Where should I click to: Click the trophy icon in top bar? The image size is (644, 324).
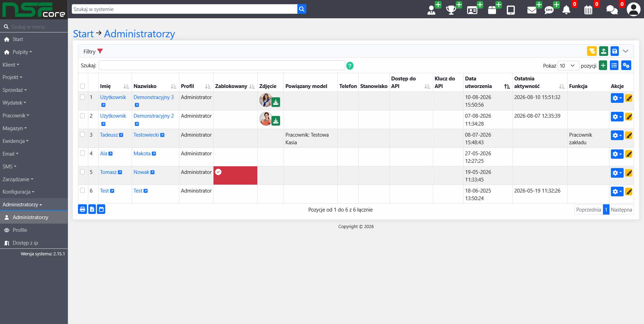tap(451, 10)
